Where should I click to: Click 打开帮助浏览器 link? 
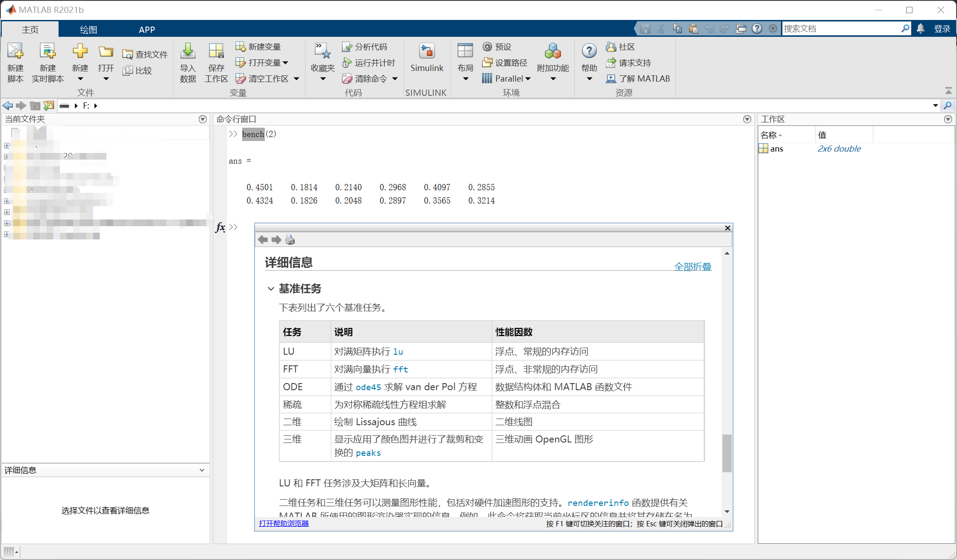[284, 524]
